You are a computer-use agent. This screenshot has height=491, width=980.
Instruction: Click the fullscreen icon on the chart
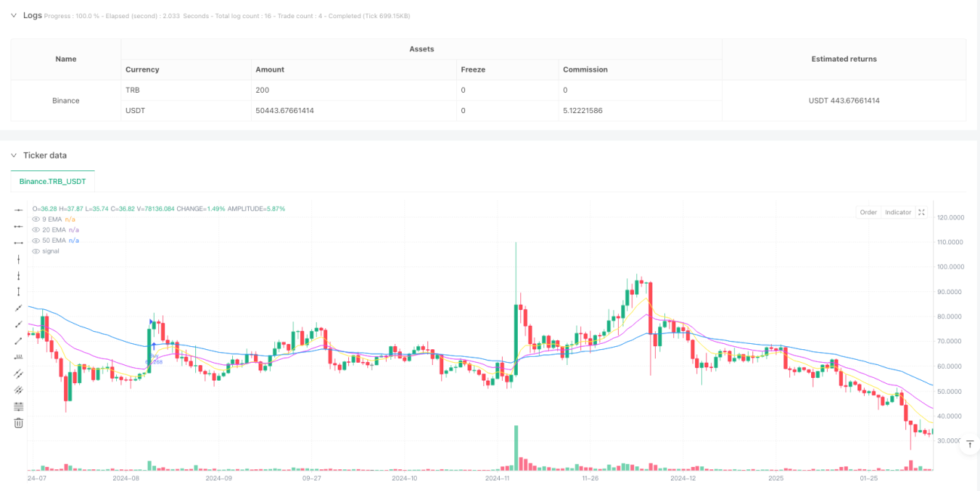pos(921,212)
